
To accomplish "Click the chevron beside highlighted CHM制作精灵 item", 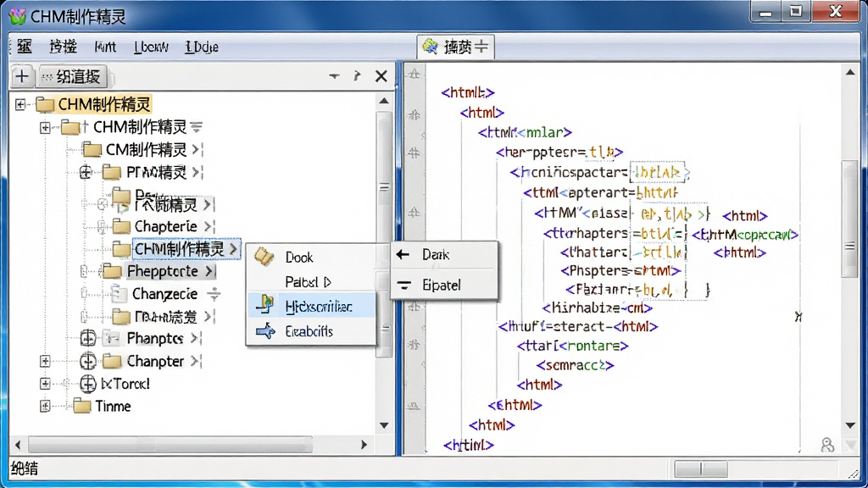I will coord(233,249).
